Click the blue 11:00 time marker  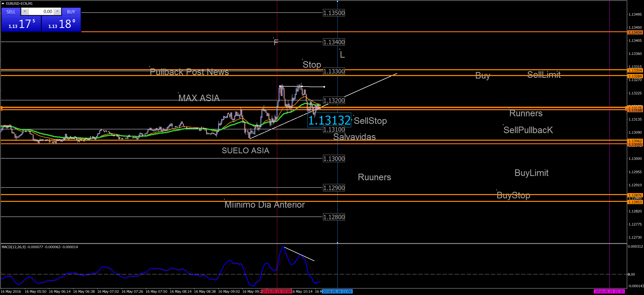pyautogui.click(x=337, y=291)
